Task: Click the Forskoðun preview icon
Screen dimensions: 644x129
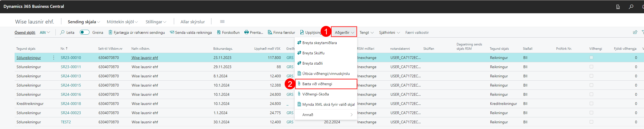Action: pyautogui.click(x=218, y=32)
